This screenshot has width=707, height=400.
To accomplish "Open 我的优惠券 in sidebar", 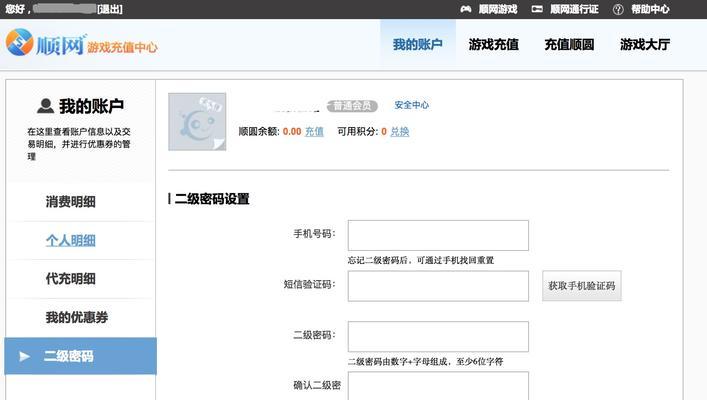I will click(x=77, y=317).
